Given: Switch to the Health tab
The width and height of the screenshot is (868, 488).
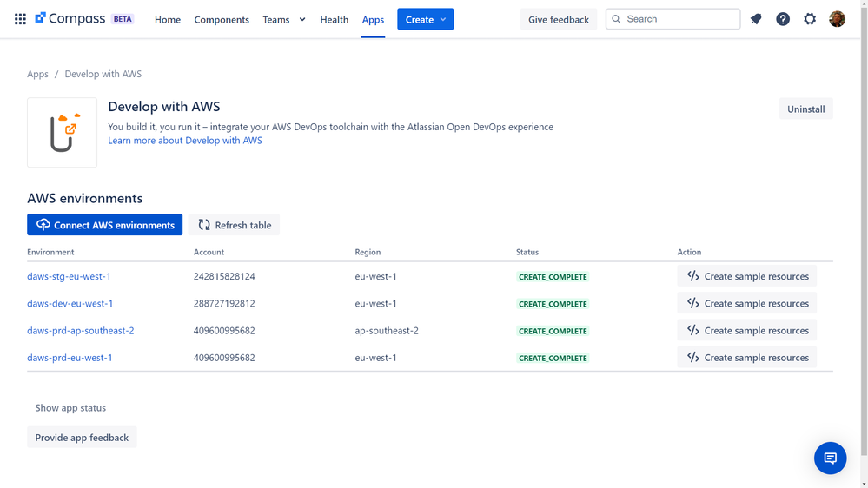Looking at the screenshot, I should (x=335, y=19).
